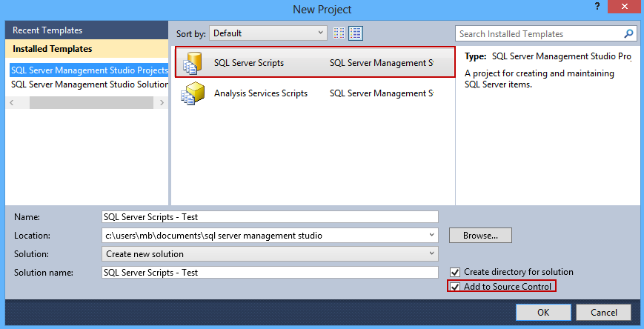Switch to small icons view

tap(339, 33)
